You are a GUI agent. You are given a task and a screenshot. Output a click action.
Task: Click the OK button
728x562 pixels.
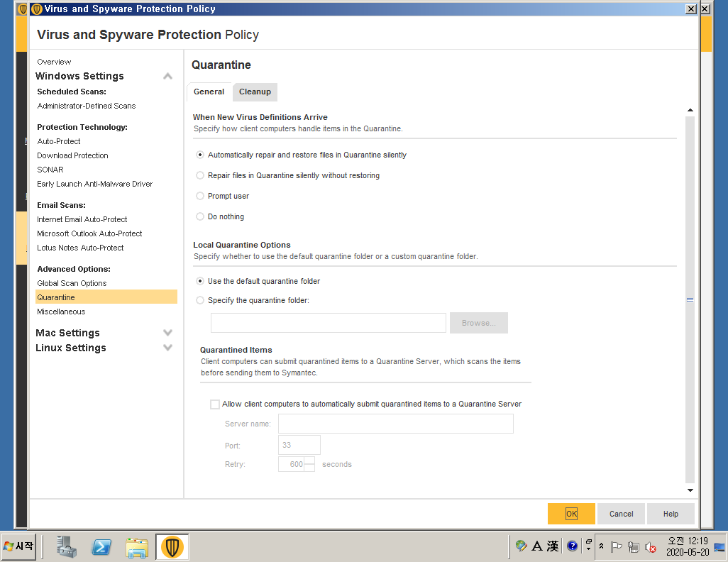(571, 514)
